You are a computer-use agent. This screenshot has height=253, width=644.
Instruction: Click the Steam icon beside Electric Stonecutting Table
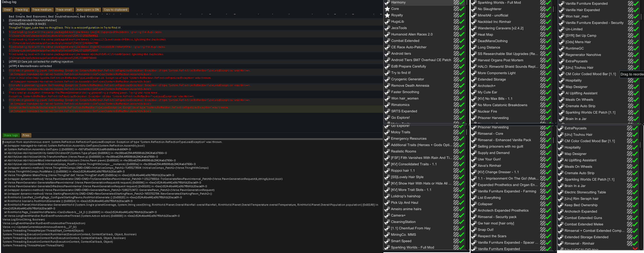point(560,192)
